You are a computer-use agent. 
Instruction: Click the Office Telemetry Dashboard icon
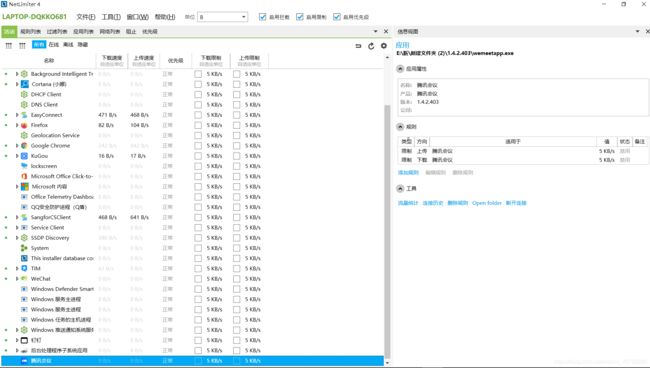click(x=24, y=197)
